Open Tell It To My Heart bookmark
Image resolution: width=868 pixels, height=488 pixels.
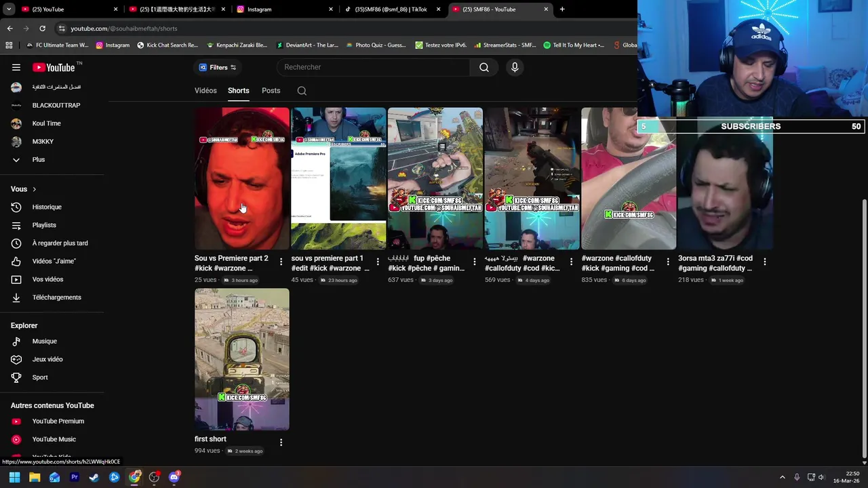pos(574,45)
